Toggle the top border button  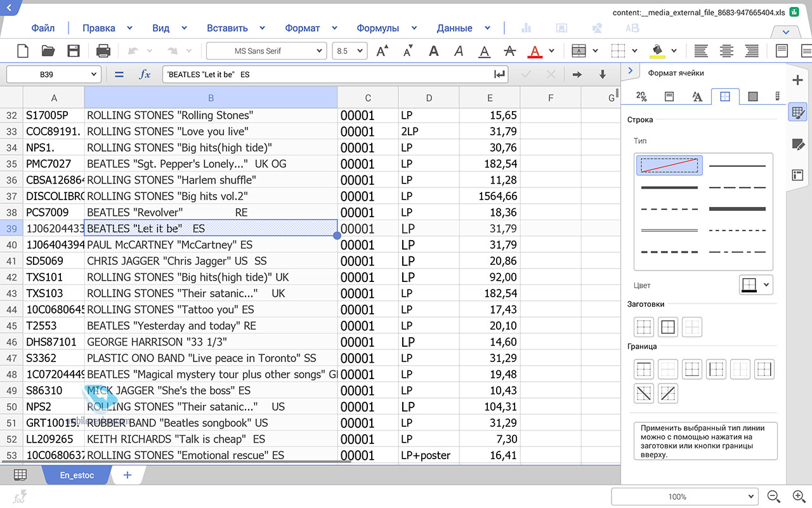pos(643,369)
